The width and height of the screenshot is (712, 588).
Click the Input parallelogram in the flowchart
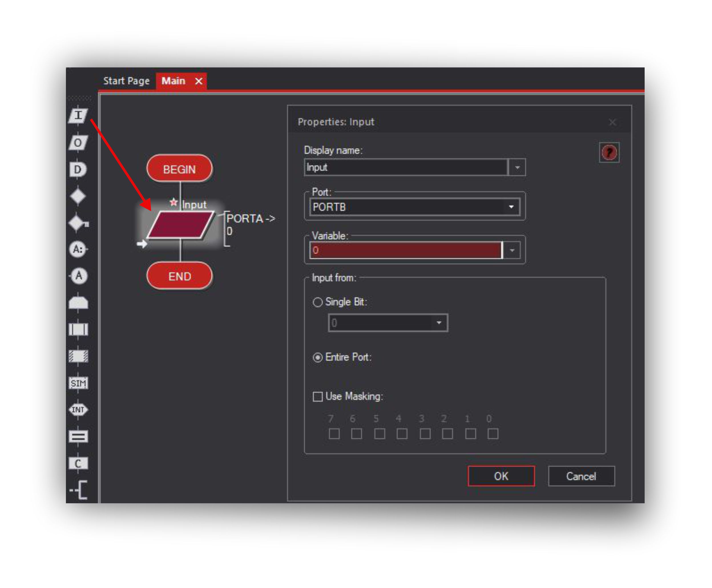coord(181,225)
